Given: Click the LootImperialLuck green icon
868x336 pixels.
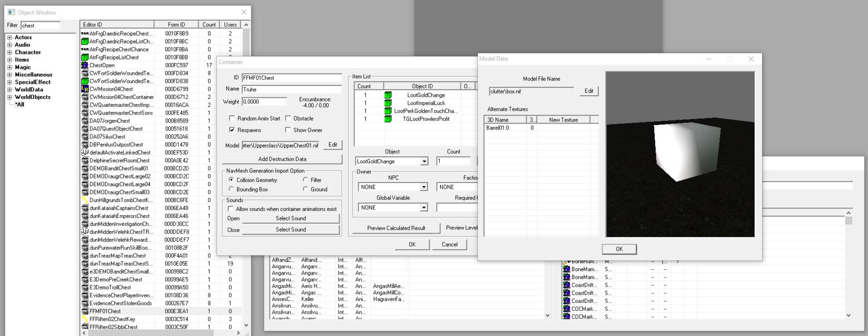Looking at the screenshot, I should click(388, 103).
